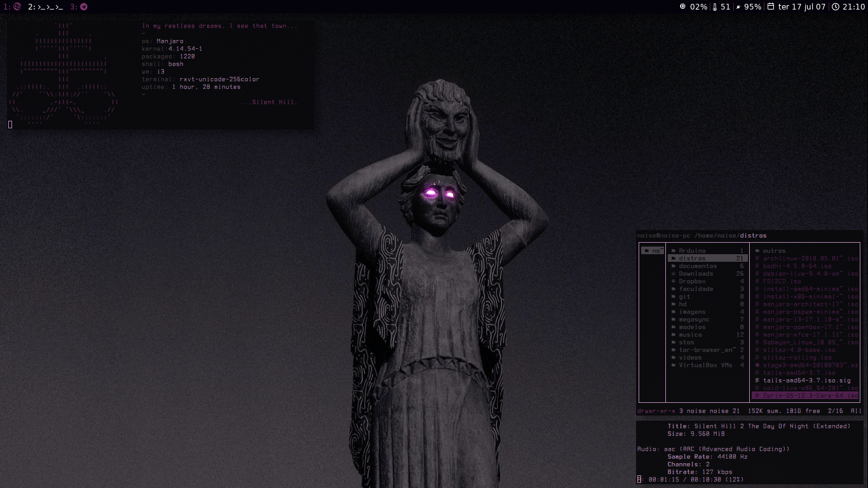Click the git folder icon in ranger
868x488 pixels.
pyautogui.click(x=674, y=297)
